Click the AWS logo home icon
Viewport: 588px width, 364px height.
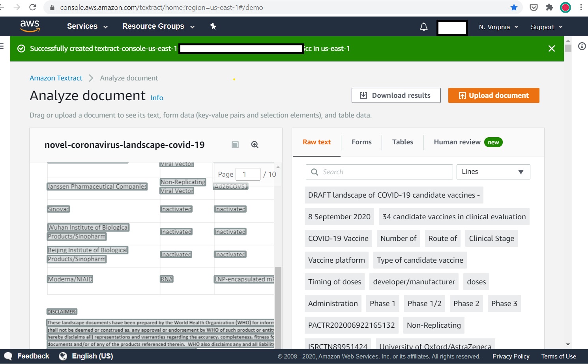tap(30, 26)
